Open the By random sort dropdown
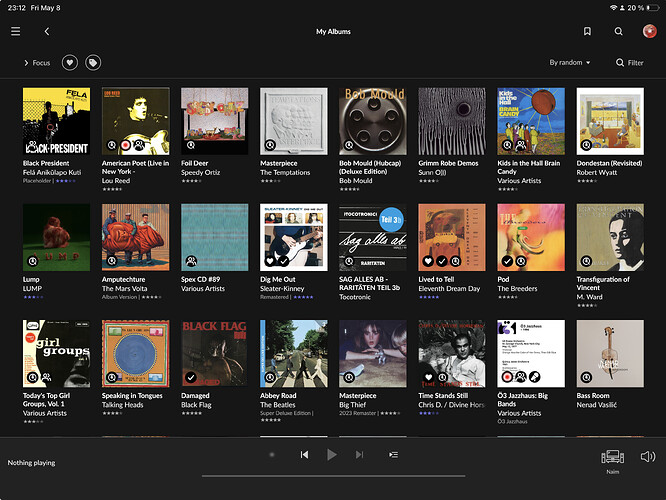666x500 pixels. pyautogui.click(x=570, y=62)
